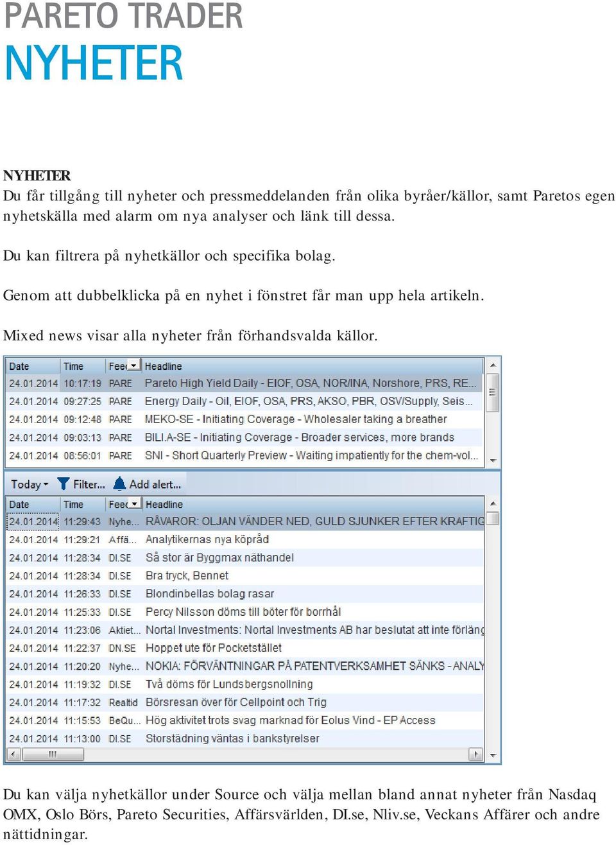Viewport: 616px width, 845px height.
Task: Select headline 'Analytikernas nya köpråd'
Action: (x=207, y=539)
